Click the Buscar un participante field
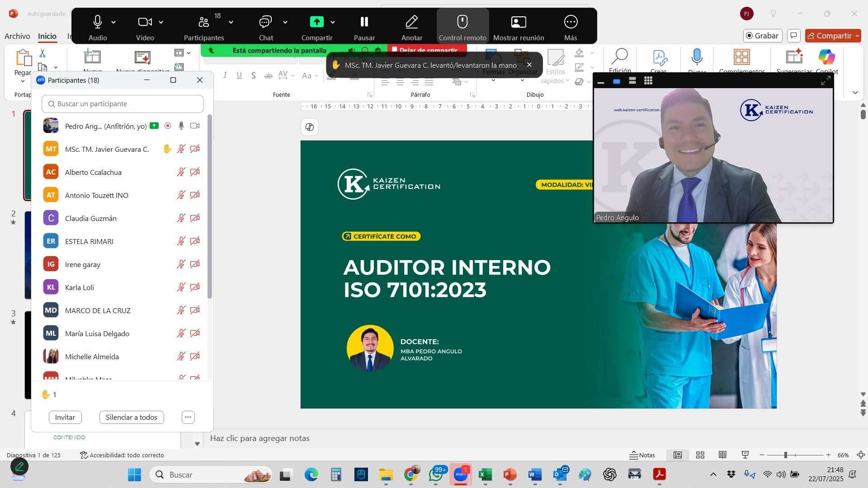Viewport: 868px width, 488px height. 123,104
